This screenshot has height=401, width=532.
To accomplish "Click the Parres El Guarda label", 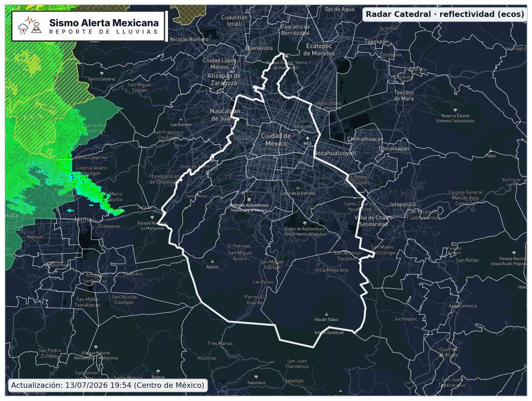I will pyautogui.click(x=254, y=299).
